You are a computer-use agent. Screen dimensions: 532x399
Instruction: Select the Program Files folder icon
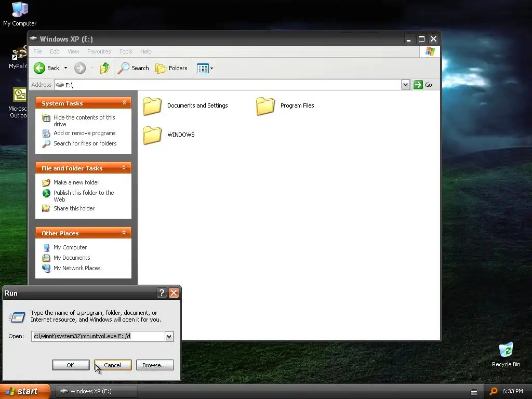tap(265, 106)
